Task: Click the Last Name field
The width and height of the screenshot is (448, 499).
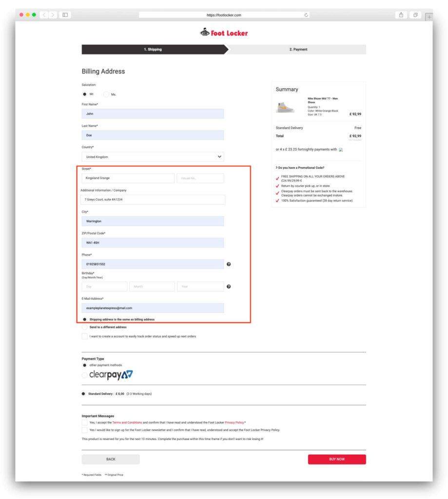Action: pos(153,135)
